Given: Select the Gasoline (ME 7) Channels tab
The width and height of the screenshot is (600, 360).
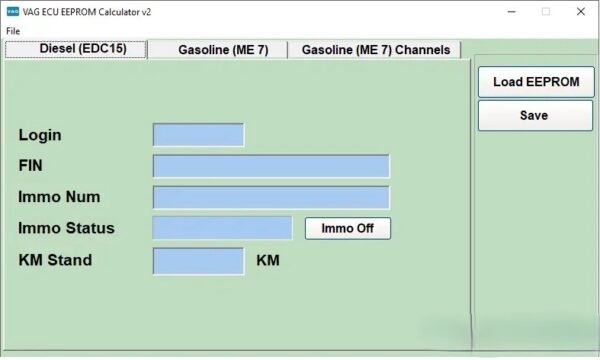Looking at the screenshot, I should [x=375, y=50].
